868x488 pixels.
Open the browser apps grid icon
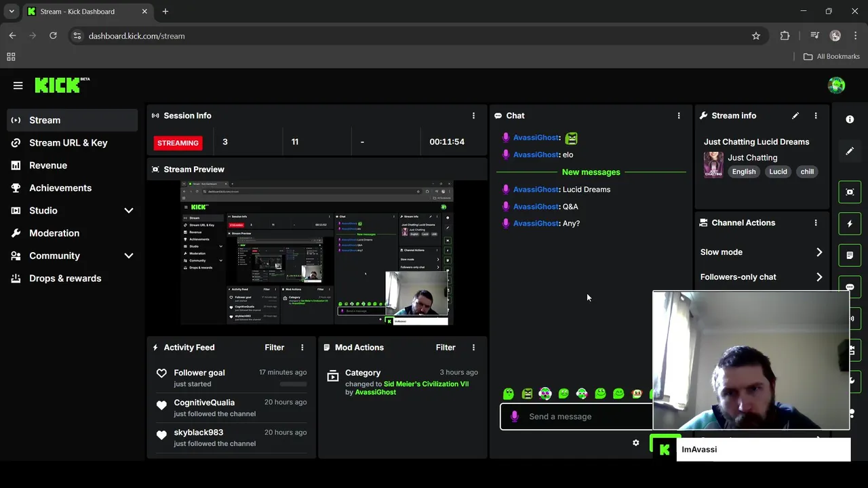pos(11,57)
